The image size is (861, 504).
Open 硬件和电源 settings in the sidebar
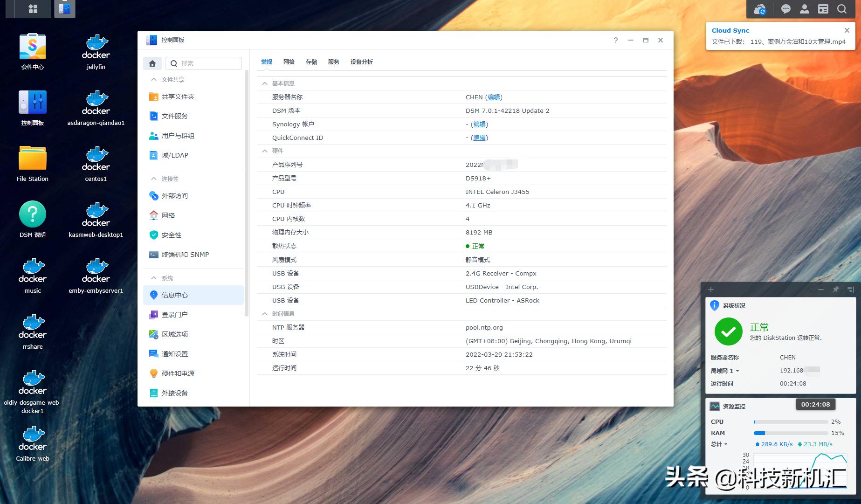point(178,373)
